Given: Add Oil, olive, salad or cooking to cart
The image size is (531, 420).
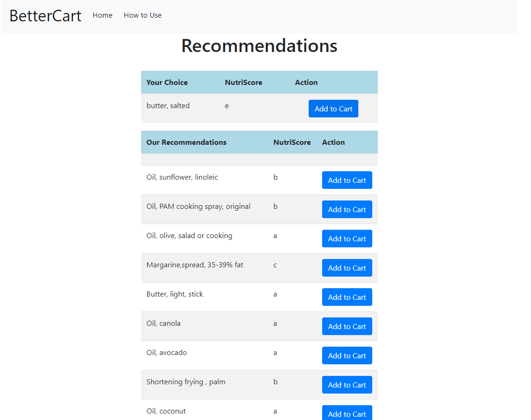Looking at the screenshot, I should [347, 239].
